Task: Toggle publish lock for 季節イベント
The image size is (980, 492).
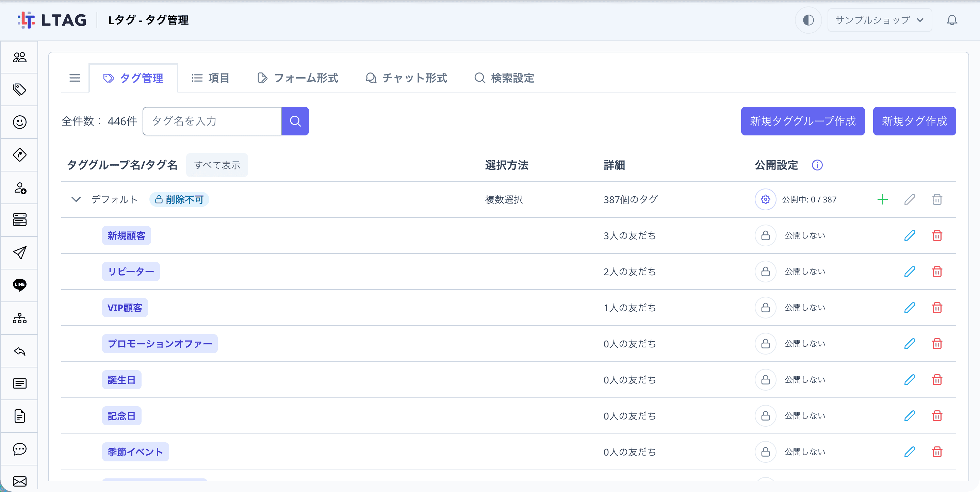Action: tap(765, 452)
